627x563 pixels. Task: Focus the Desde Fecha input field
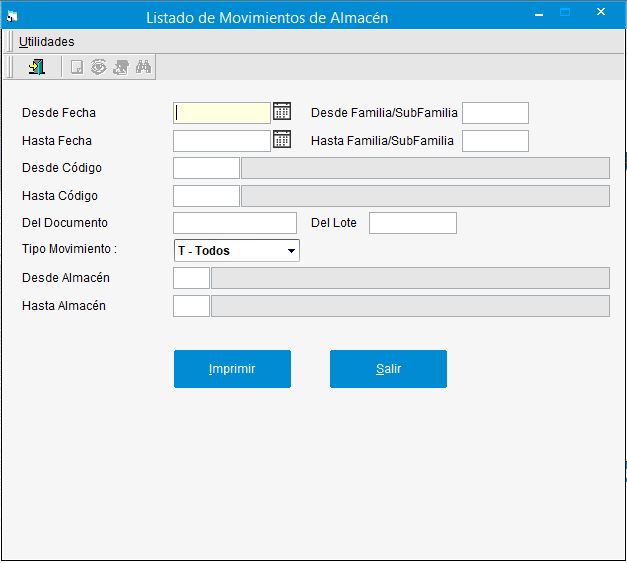point(222,113)
